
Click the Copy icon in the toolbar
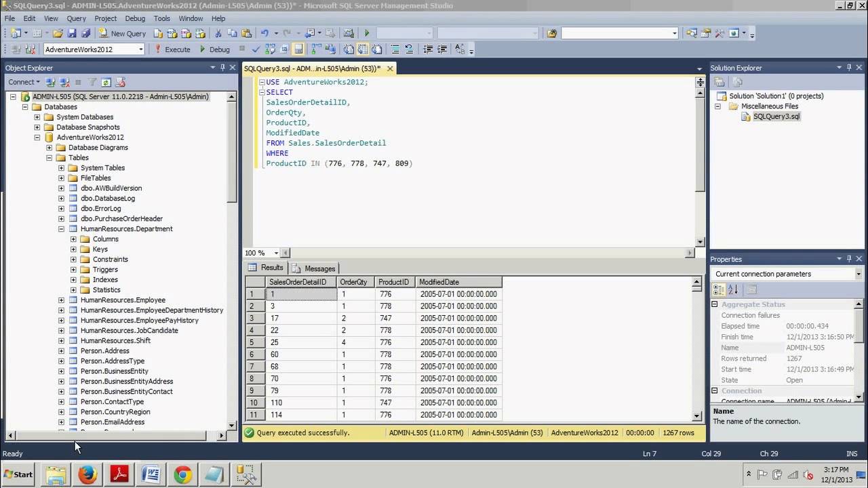pyautogui.click(x=232, y=33)
